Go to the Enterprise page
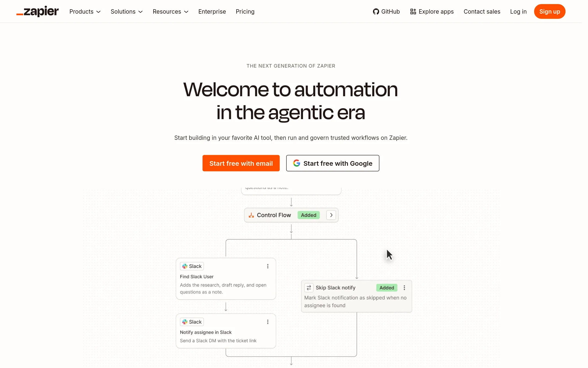 (x=212, y=11)
